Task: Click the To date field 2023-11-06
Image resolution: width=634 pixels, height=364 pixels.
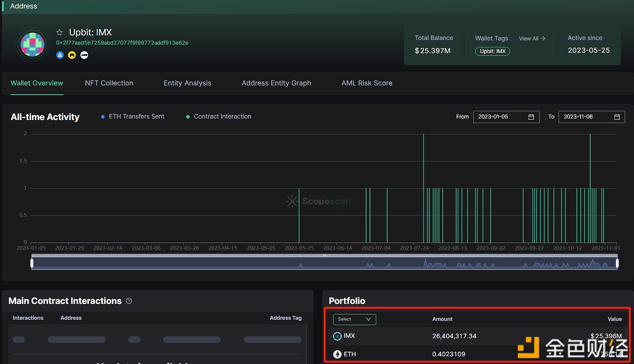Action: [592, 117]
